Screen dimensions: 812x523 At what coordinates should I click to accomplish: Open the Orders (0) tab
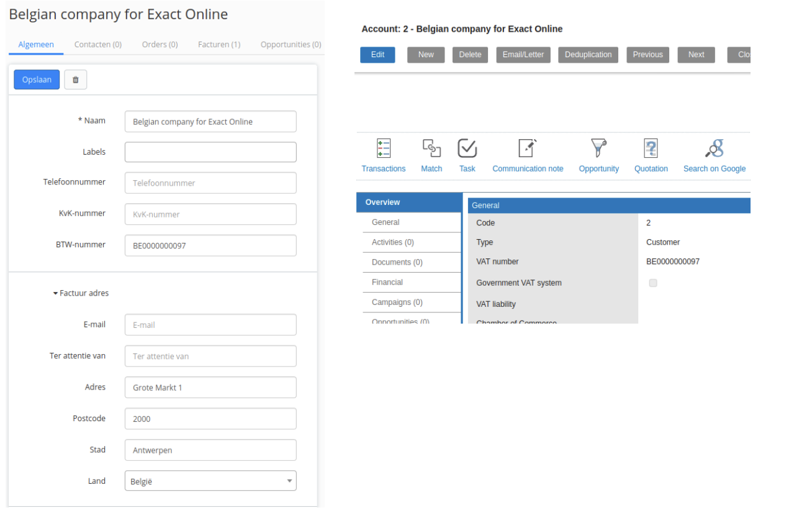160,45
